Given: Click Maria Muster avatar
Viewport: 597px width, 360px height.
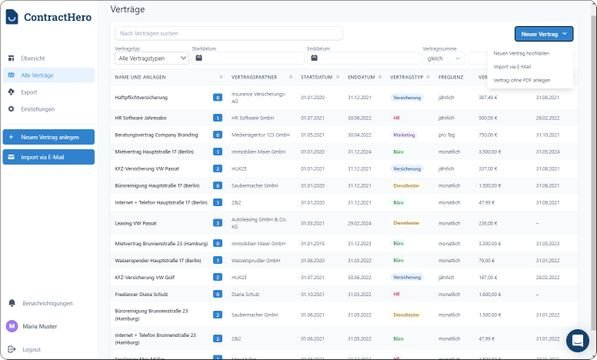Looking at the screenshot, I should 12,326.
